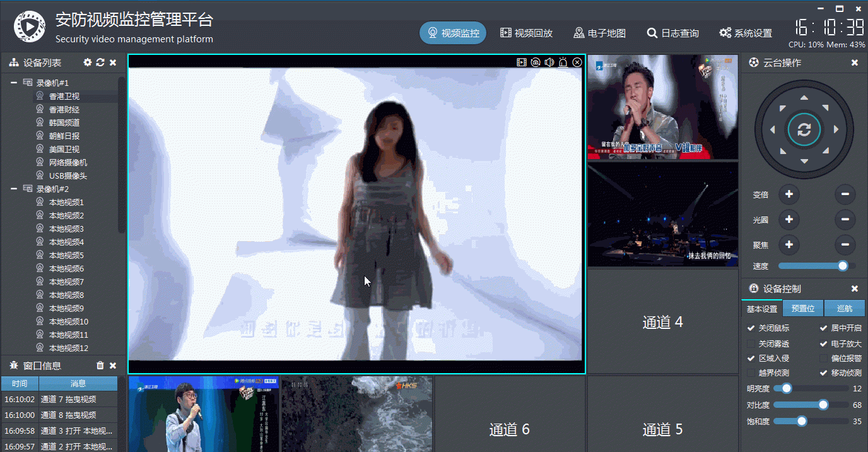The image size is (868, 452).
Task: Clear window messages with trash icon
Action: pyautogui.click(x=100, y=366)
